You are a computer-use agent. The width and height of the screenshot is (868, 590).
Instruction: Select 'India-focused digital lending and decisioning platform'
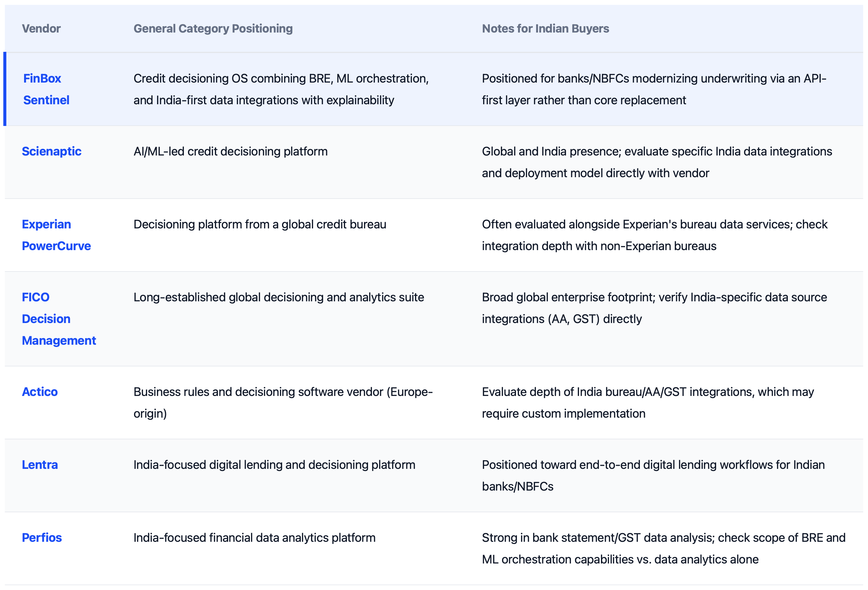click(x=275, y=465)
